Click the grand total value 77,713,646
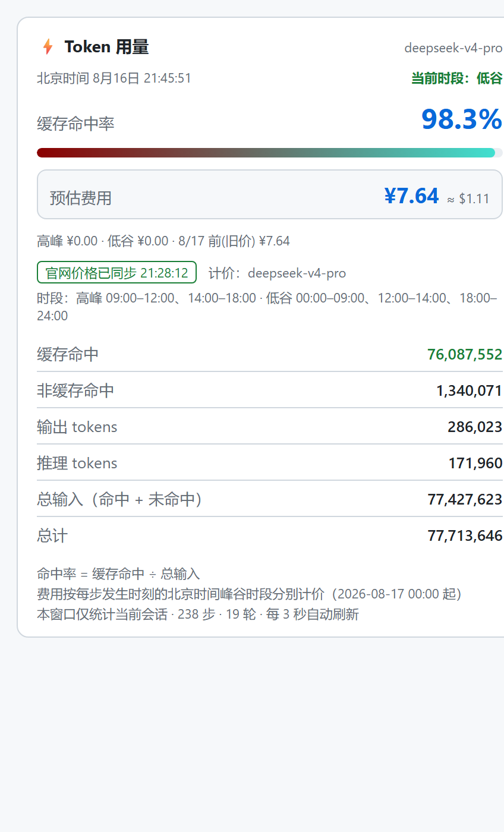504x832 pixels. point(465,536)
